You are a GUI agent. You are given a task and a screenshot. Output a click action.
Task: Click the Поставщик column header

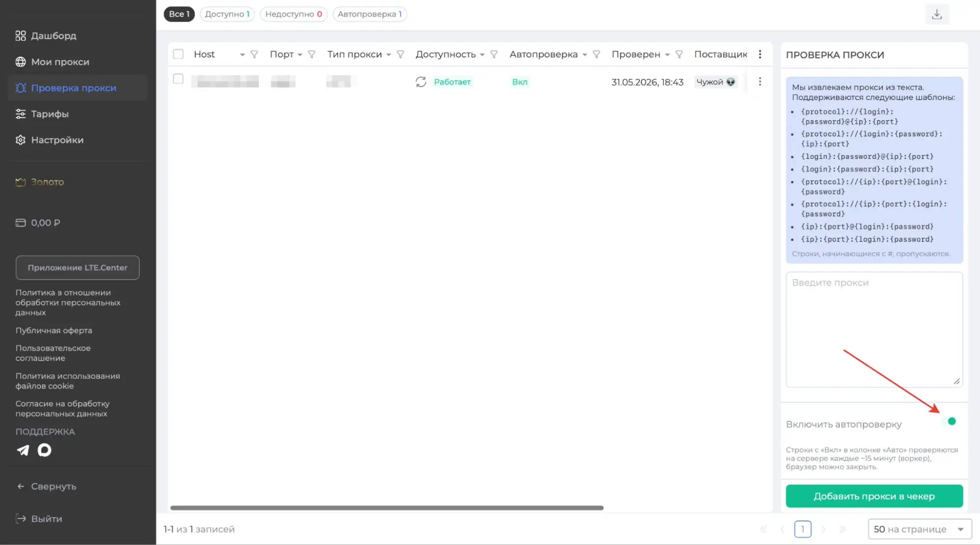tap(721, 54)
